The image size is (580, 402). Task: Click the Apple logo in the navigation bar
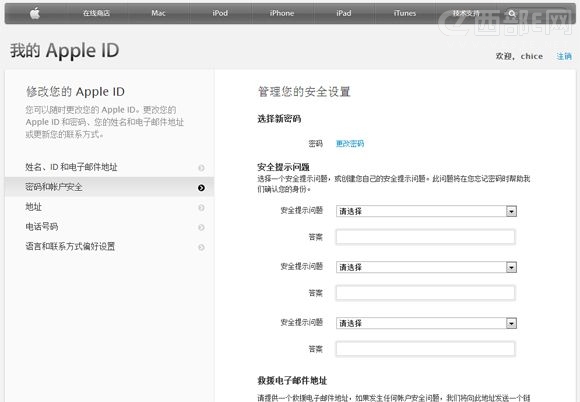pyautogui.click(x=35, y=13)
